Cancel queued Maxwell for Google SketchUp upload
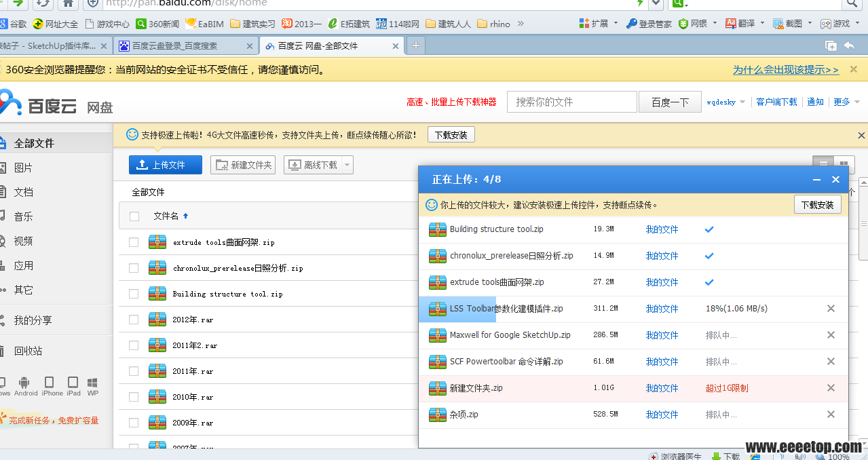 [831, 335]
